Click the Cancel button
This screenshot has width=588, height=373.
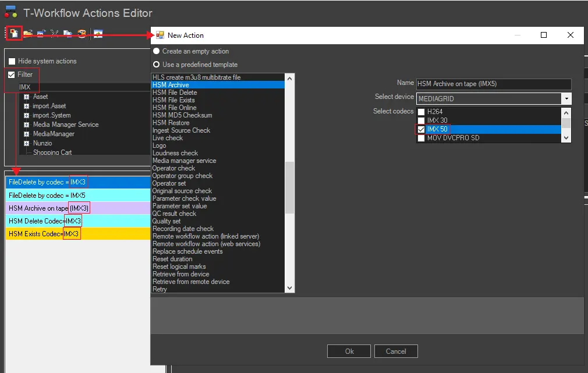[x=395, y=351]
